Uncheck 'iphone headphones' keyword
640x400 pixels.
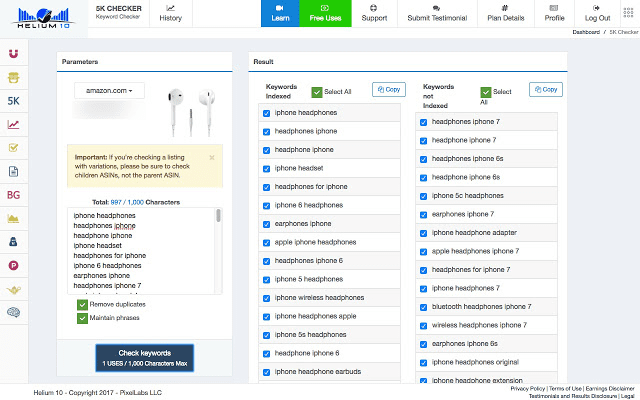tap(267, 113)
